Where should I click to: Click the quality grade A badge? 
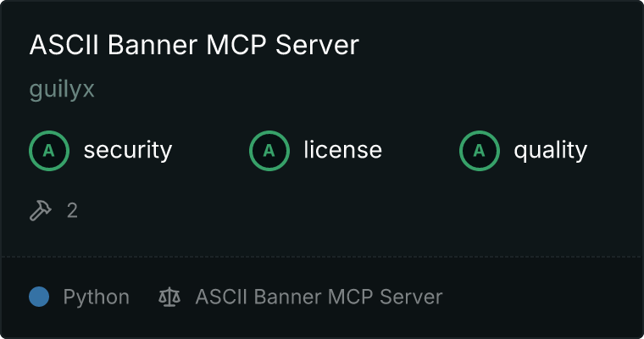coord(480,151)
